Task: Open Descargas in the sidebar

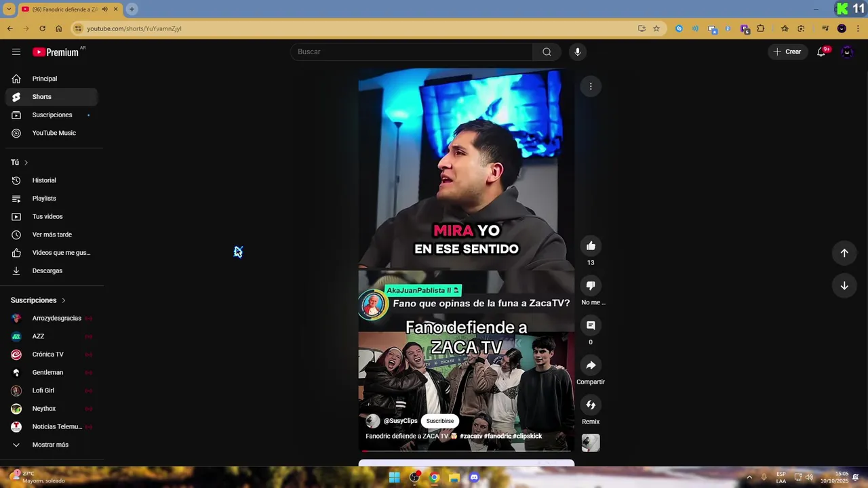Action: point(52,271)
